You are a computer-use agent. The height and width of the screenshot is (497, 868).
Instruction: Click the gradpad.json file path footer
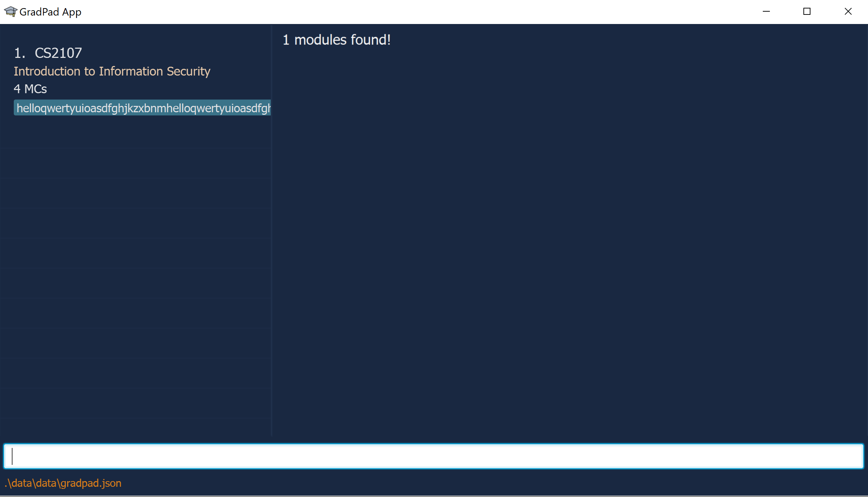(x=63, y=483)
